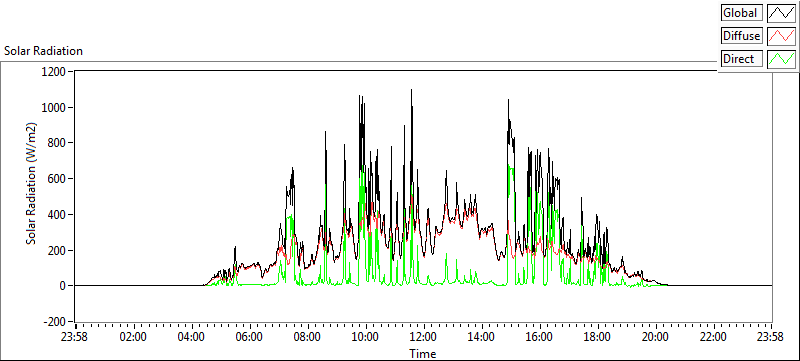Click the 400 y-axis value
The height and width of the screenshot is (361, 800).
(57, 215)
